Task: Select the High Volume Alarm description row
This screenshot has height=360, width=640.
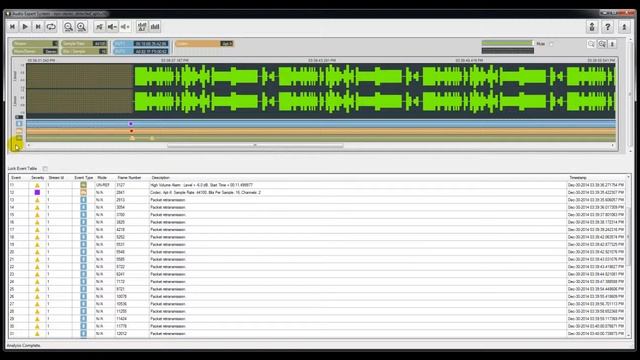Action: [201, 185]
